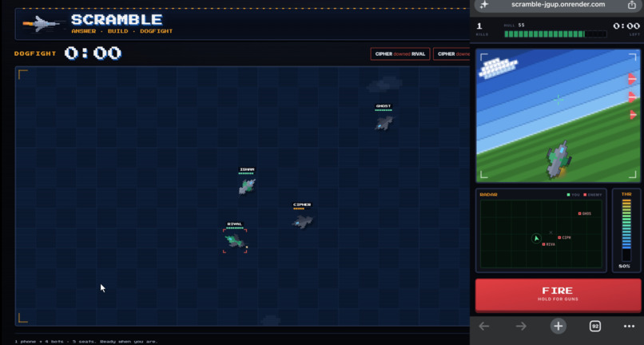Click the middle red enemy direction arrow
The image size is (644, 345).
point(632,97)
